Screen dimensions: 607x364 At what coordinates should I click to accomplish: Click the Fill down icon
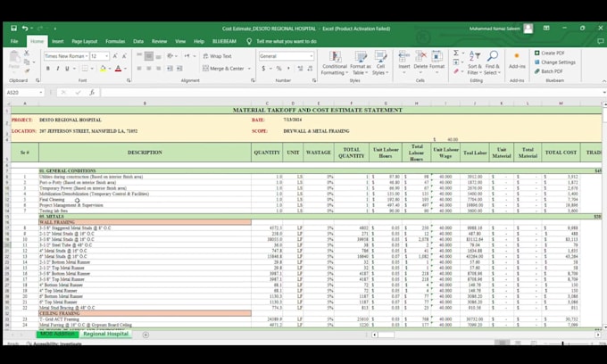(x=456, y=62)
